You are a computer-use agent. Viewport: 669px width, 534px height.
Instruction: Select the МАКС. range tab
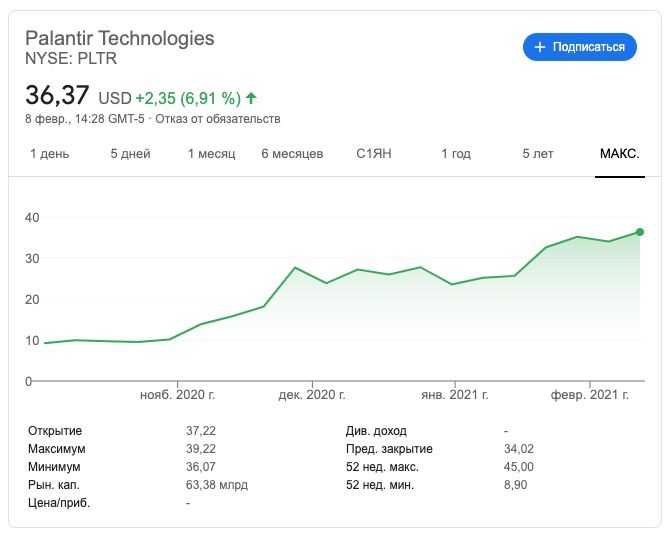tap(619, 154)
